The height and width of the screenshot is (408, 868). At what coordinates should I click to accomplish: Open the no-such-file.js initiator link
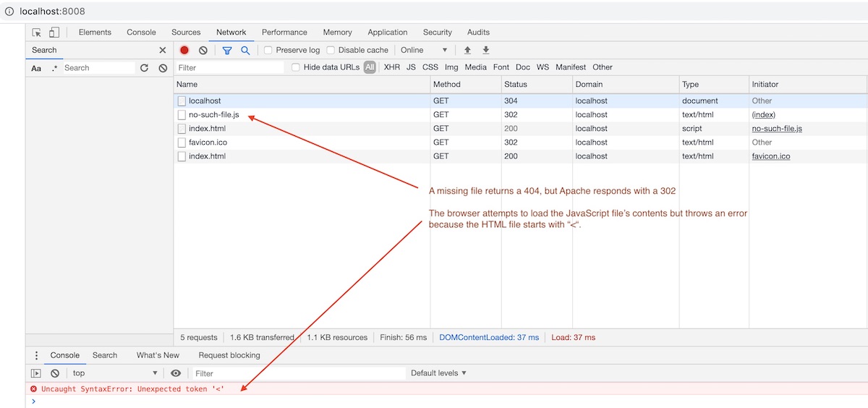[777, 129]
